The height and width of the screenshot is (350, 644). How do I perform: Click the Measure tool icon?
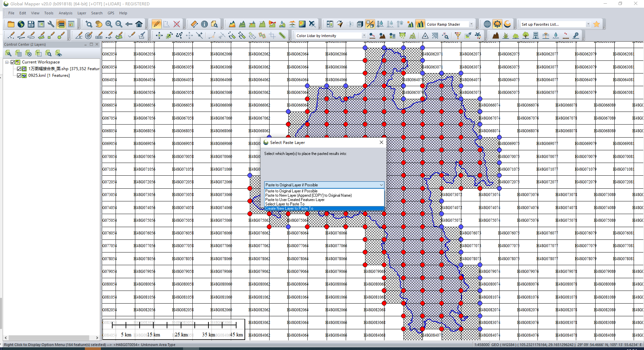(194, 24)
